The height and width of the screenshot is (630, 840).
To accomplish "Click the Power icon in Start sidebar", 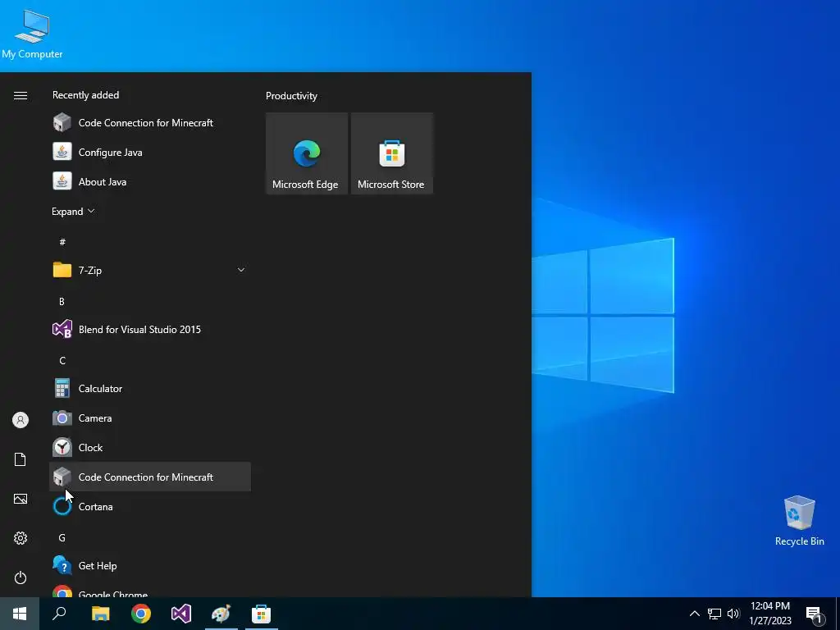I will 21,577.
